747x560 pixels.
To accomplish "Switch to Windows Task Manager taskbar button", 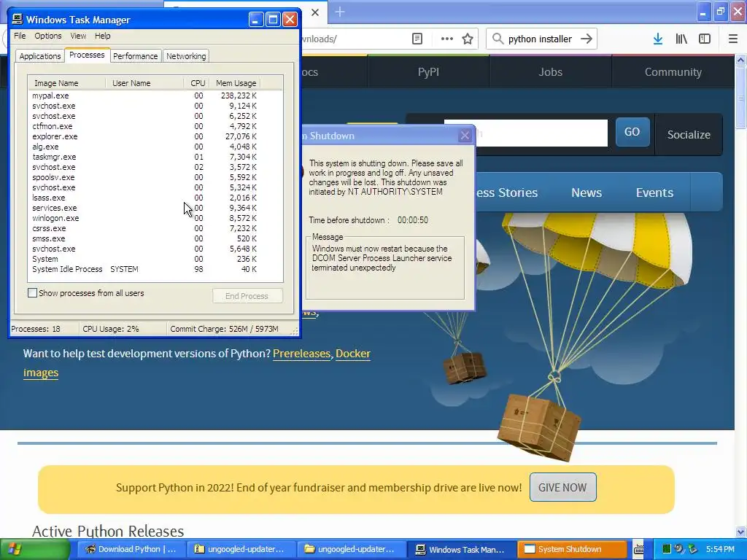I will (x=463, y=549).
